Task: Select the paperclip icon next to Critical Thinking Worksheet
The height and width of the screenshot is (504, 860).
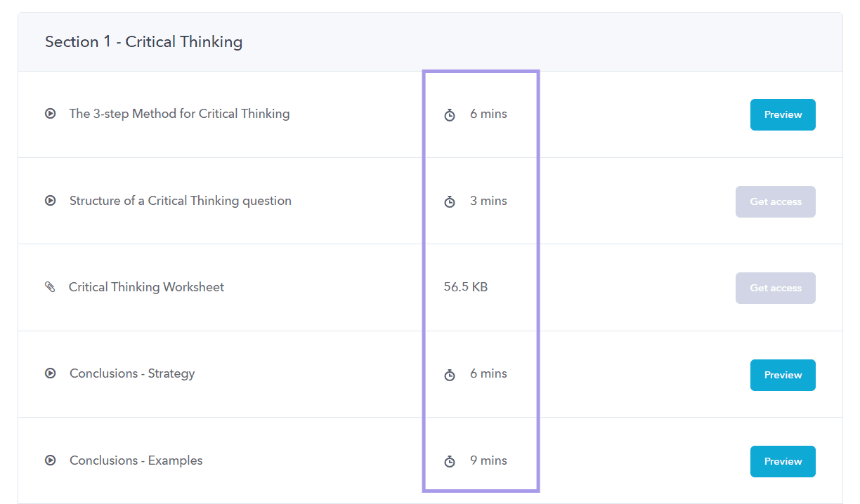Action: [x=50, y=286]
